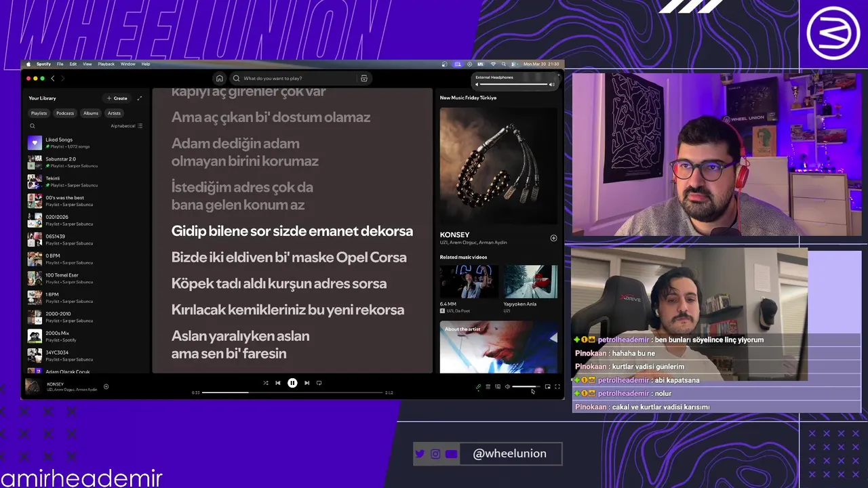Viewport: 868px width, 488px height.
Task: Pause the playing song
Action: pyautogui.click(x=292, y=383)
